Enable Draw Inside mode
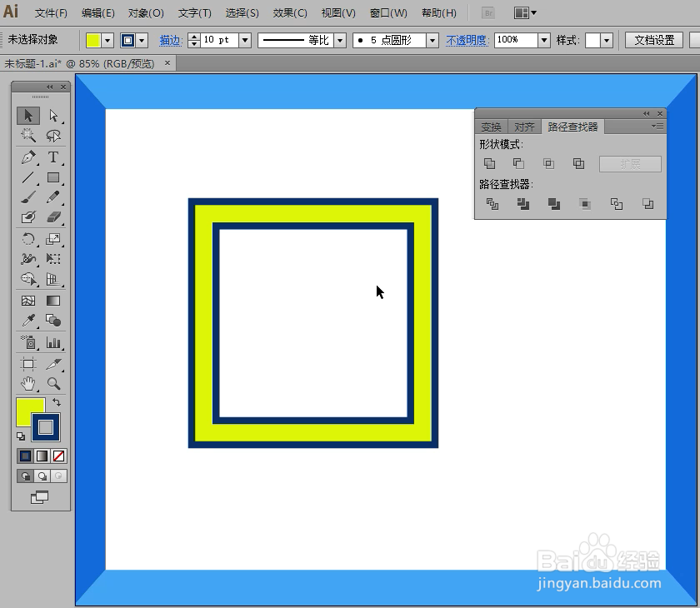The image size is (700, 608). point(58,476)
